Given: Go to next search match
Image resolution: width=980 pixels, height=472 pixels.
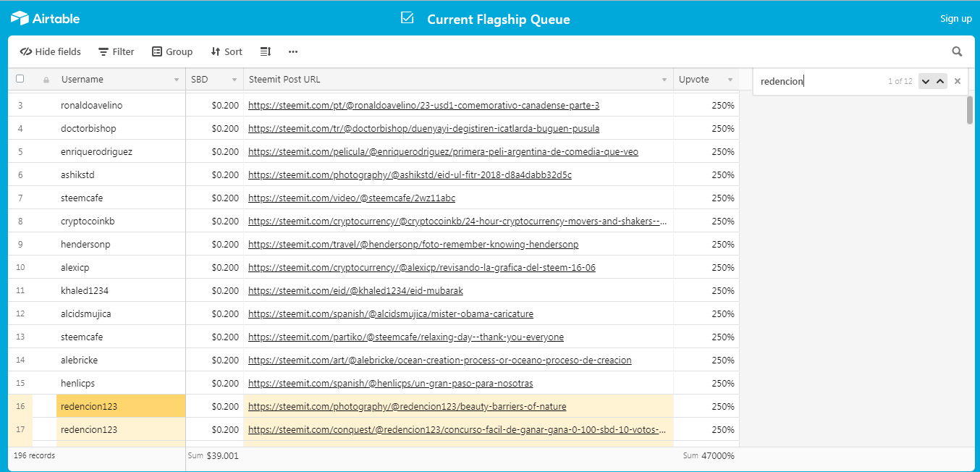Looking at the screenshot, I should 926,81.
